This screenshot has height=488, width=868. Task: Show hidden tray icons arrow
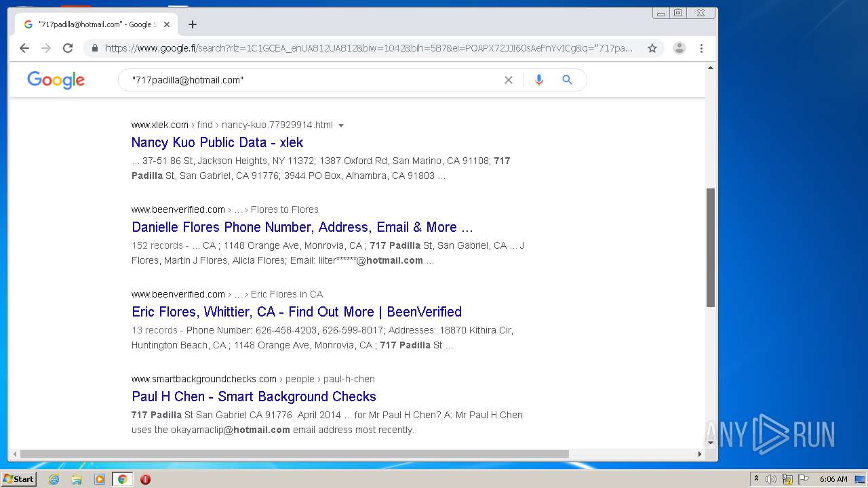tap(756, 479)
